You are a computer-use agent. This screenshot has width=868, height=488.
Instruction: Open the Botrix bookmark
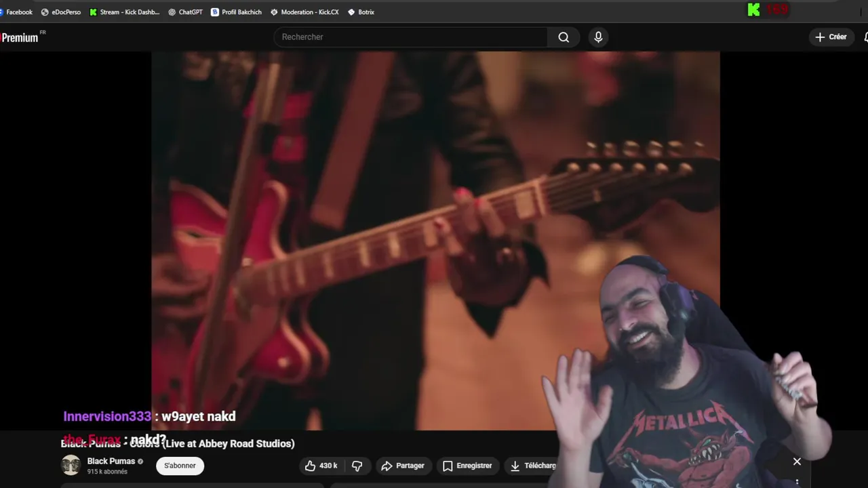click(361, 12)
